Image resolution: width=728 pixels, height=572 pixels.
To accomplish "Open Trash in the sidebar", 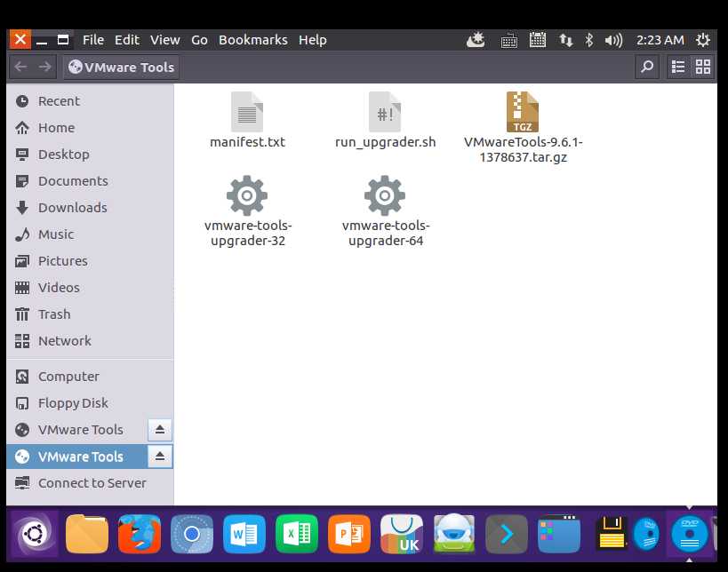I will click(x=90, y=314).
